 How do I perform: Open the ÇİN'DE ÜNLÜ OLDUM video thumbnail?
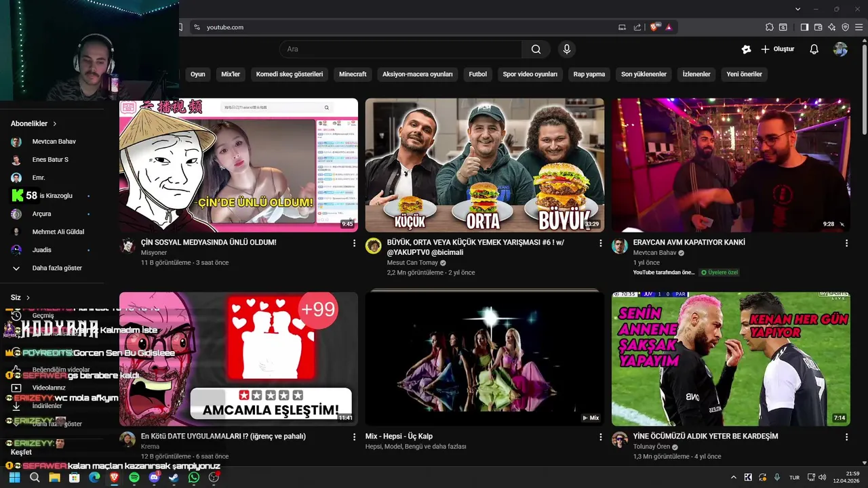pyautogui.click(x=239, y=165)
